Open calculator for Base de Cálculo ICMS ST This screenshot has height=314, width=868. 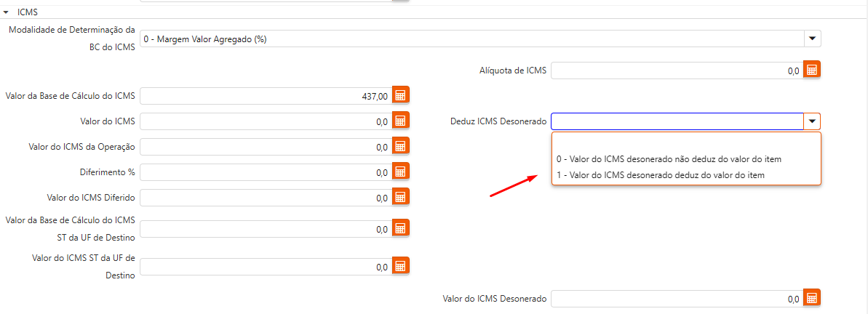[x=399, y=229]
